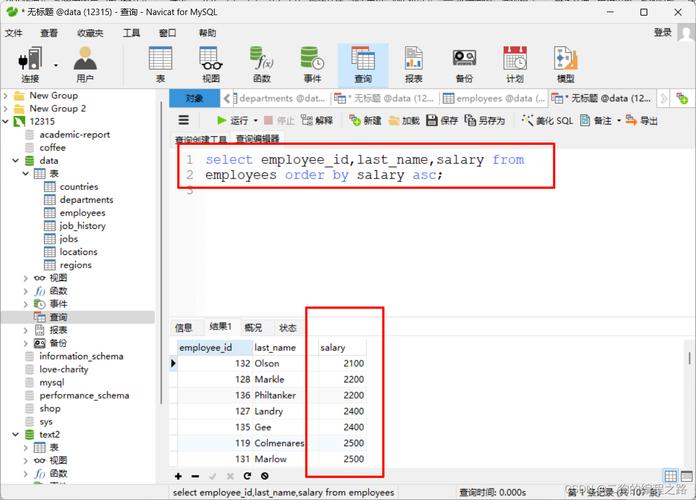
Task: Switch to departments @data tab
Action: 280,99
